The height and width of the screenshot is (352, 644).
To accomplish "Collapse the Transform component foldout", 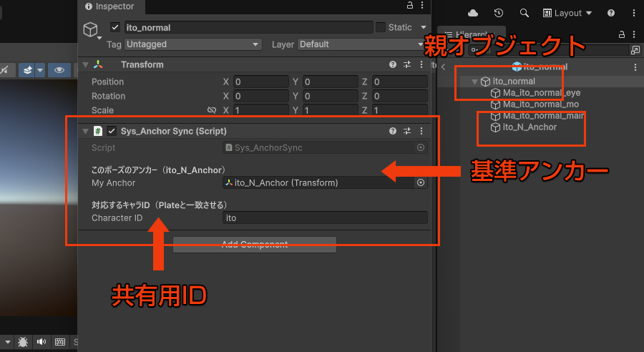I will 86,64.
